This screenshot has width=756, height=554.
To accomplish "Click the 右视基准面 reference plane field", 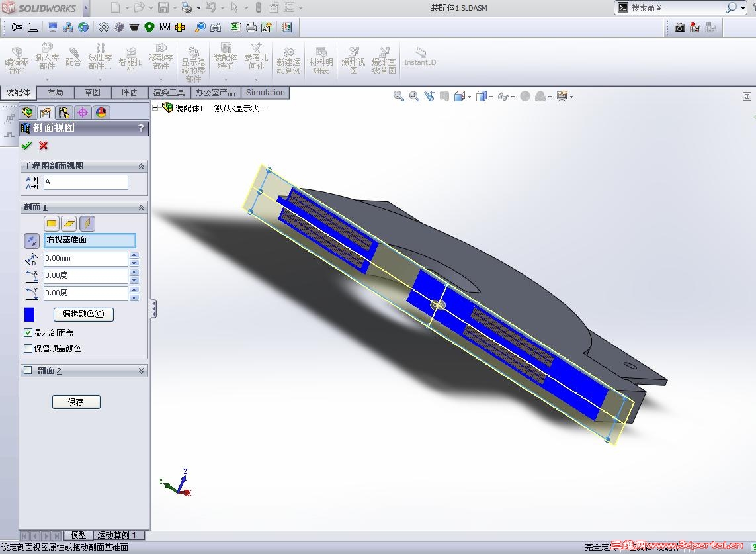I will (90, 240).
